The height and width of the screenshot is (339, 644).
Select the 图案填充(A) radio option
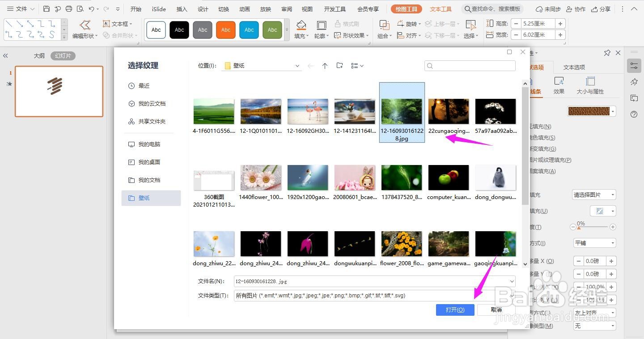[542, 171]
